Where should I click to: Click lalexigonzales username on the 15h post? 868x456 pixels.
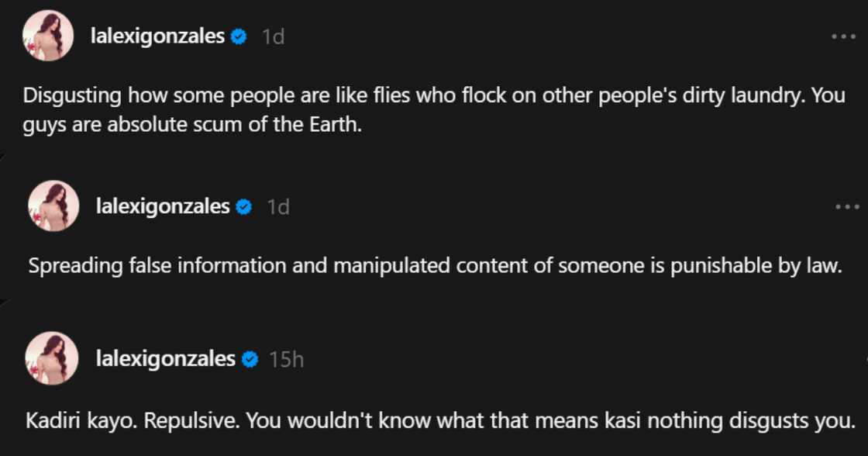point(165,359)
